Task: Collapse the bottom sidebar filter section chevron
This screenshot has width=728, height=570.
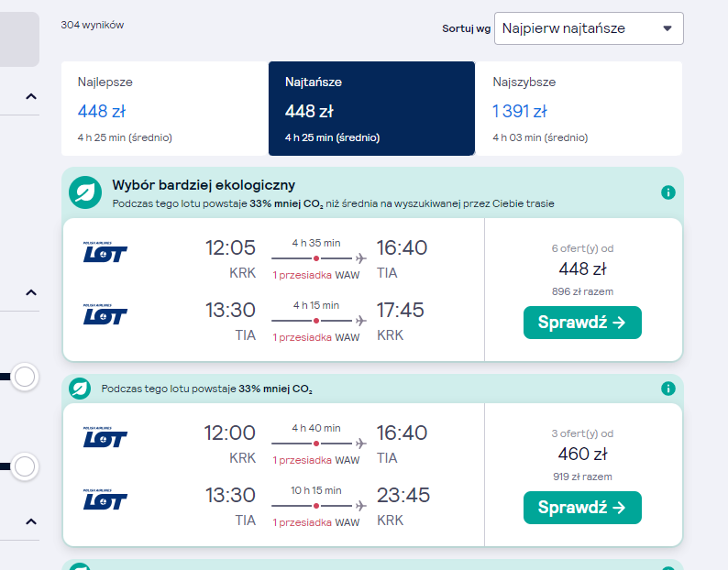Action: [31, 521]
